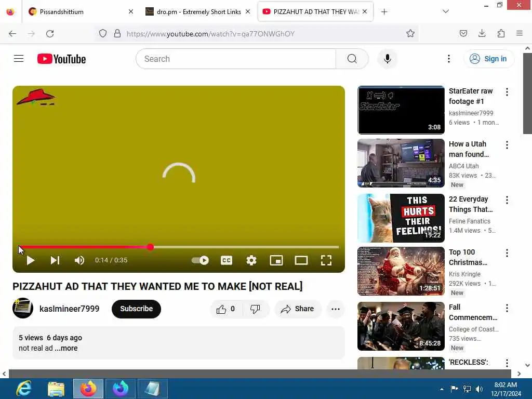
Task: Click the magnifier search button
Action: pyautogui.click(x=352, y=59)
